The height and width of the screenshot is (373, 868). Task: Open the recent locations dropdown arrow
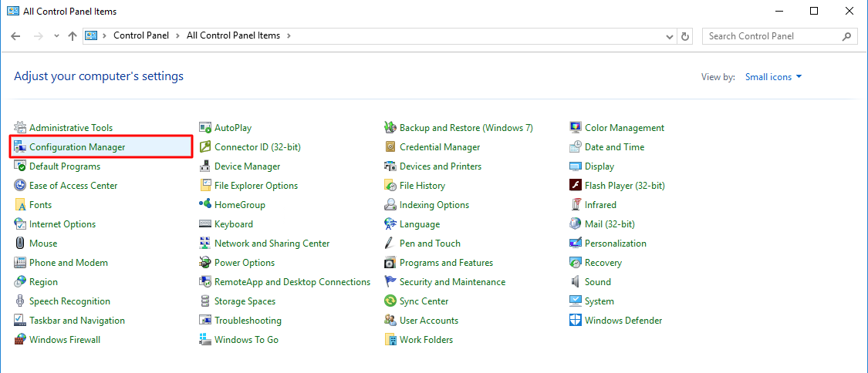coord(56,36)
